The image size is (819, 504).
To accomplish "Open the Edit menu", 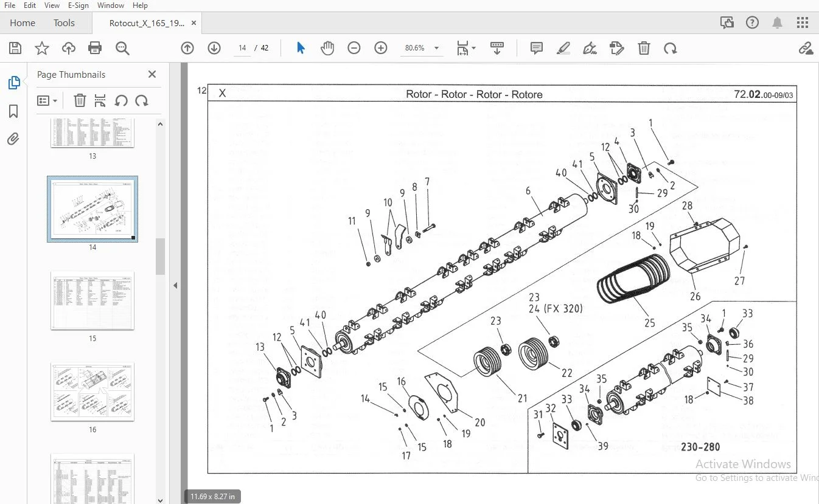I will [x=29, y=5].
